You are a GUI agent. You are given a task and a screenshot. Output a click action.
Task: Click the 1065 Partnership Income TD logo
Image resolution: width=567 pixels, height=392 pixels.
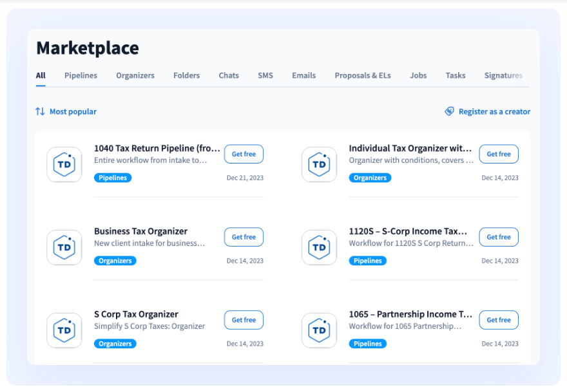(x=320, y=331)
